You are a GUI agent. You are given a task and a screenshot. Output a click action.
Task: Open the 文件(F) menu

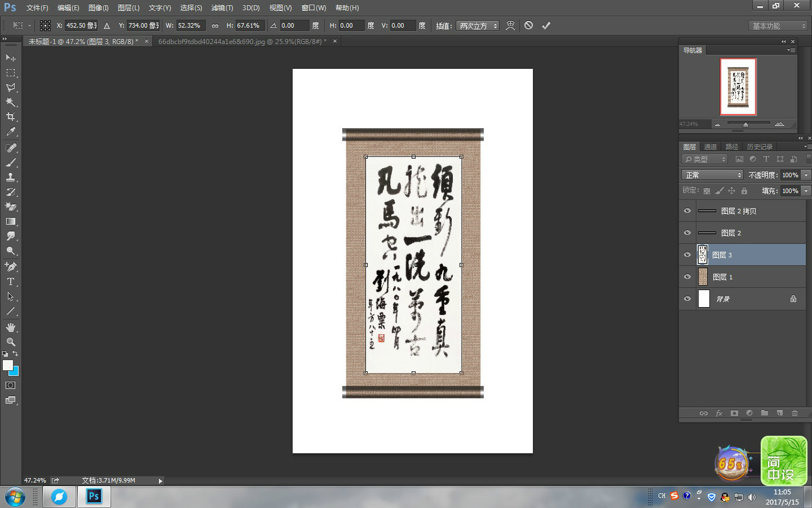coord(37,8)
